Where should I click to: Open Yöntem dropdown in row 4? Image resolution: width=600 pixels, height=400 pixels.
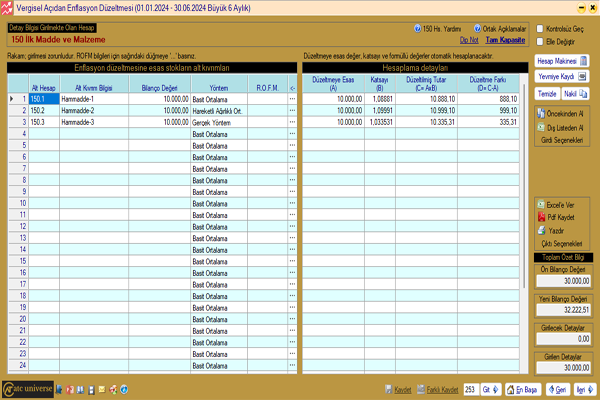219,134
